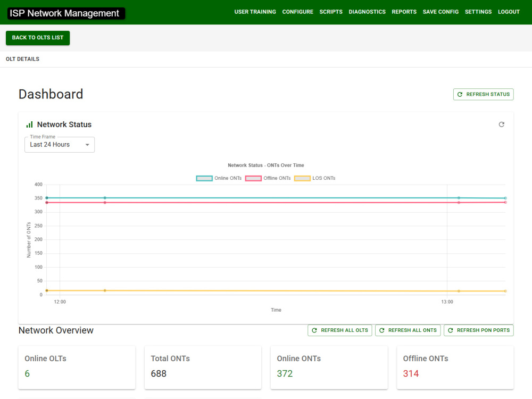Open Settings from the top bar

point(478,12)
